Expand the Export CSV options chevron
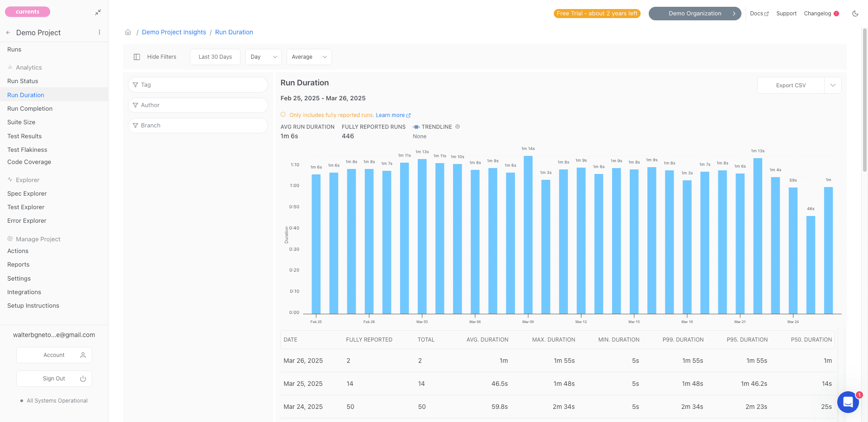The image size is (868, 422). (833, 85)
